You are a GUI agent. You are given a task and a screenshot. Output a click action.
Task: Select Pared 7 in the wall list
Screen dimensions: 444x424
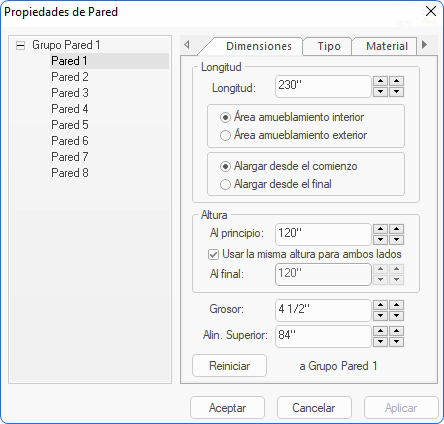[70, 157]
